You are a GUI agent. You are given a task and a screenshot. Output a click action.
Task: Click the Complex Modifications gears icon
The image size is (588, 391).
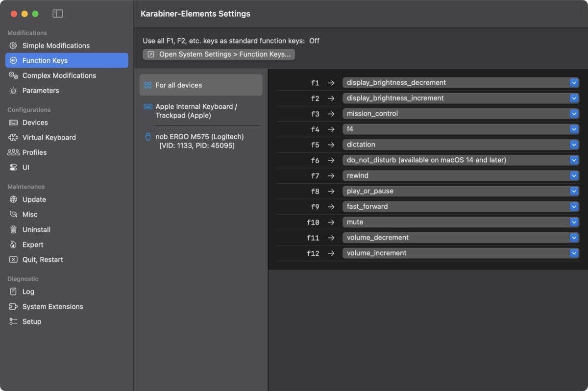point(13,75)
